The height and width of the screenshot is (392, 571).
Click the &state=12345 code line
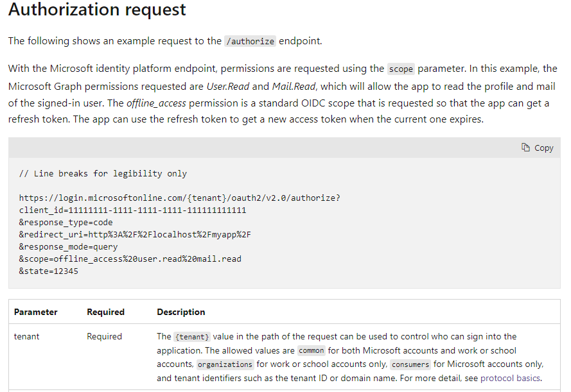(x=48, y=271)
